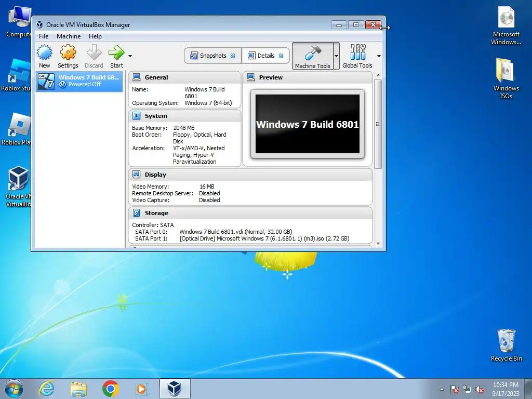Click the Storage section disk icon
Image resolution: width=532 pixels, height=399 pixels.
(x=137, y=212)
